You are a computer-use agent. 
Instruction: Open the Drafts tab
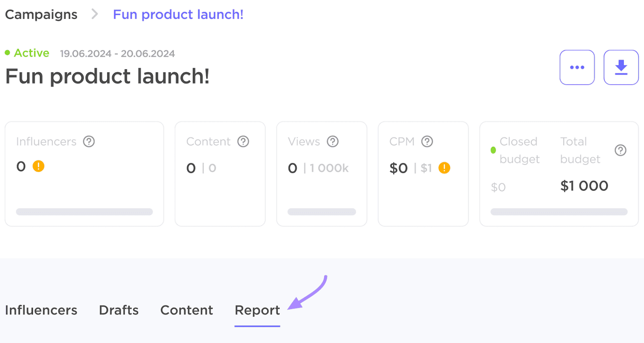(x=118, y=310)
